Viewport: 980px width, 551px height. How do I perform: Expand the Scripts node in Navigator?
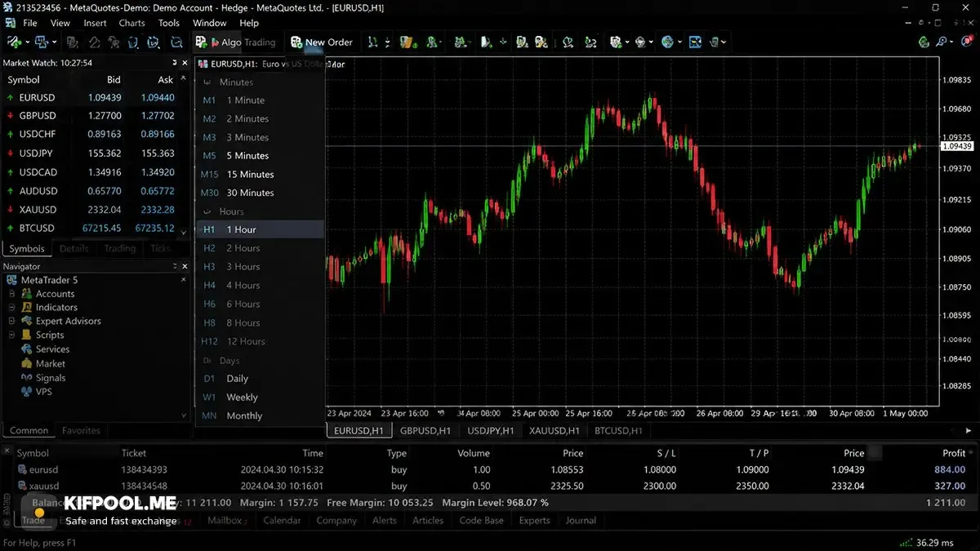tap(12, 335)
